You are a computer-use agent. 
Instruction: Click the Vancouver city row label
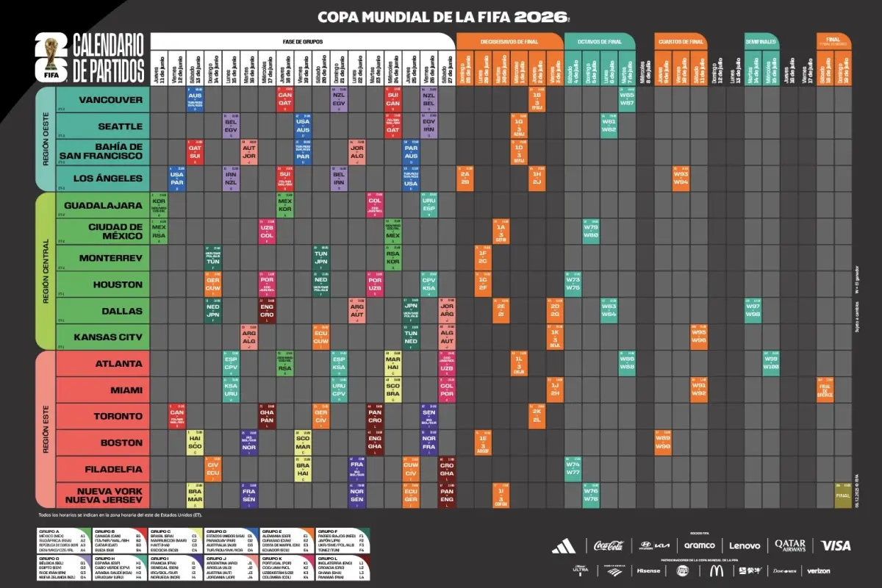[x=102, y=99]
